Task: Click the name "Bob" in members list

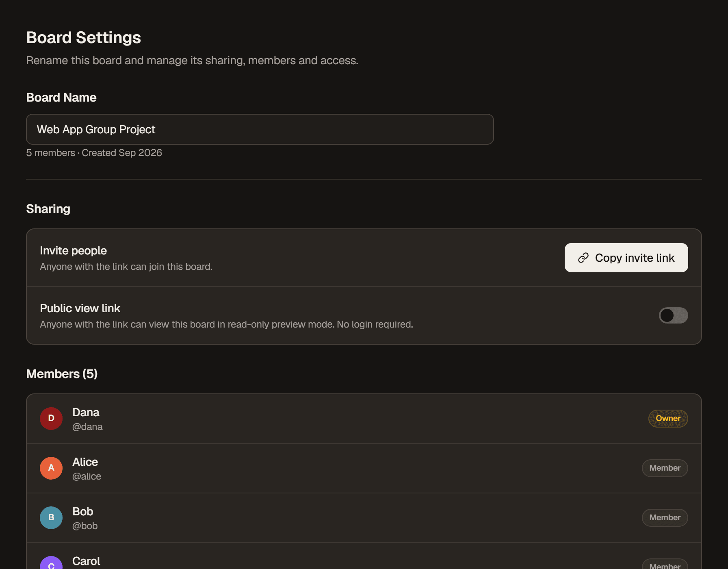Action: tap(83, 512)
